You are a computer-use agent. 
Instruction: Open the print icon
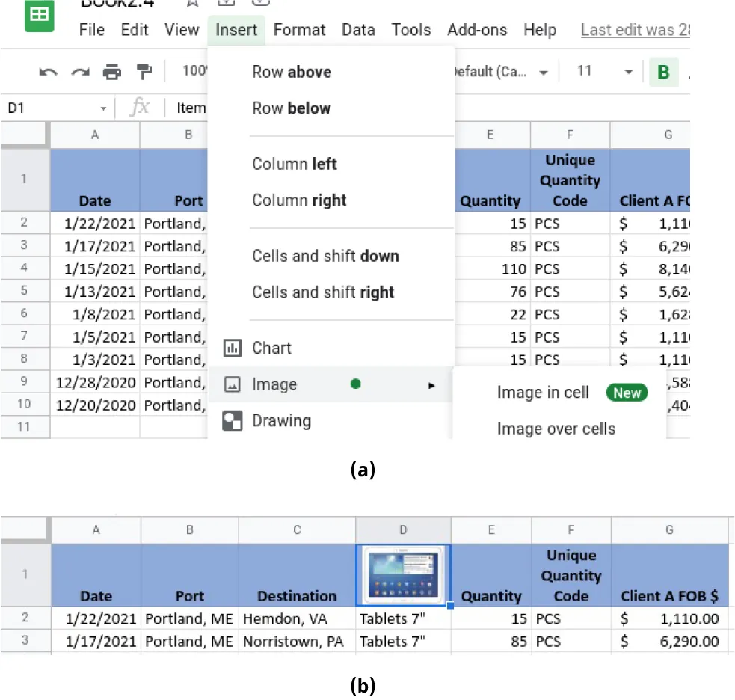click(x=111, y=71)
